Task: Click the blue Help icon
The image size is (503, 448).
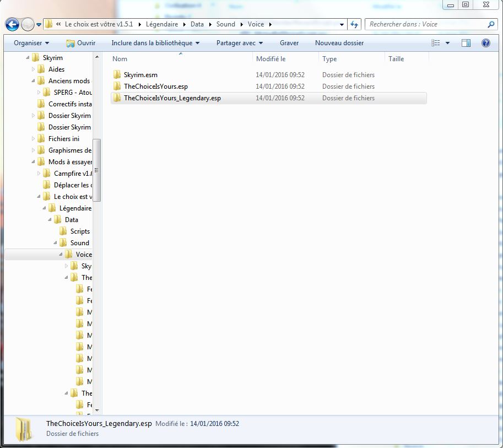Action: 486,43
